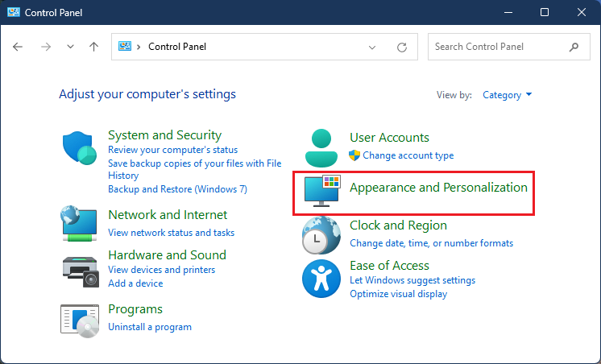
Task: Open System and Security category
Action: point(165,134)
